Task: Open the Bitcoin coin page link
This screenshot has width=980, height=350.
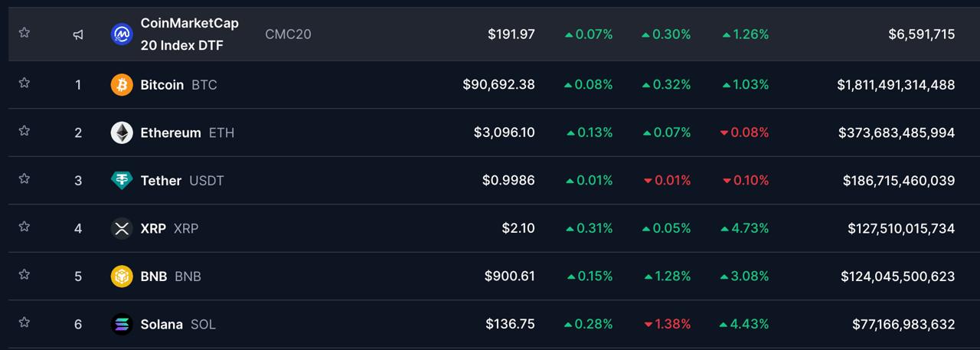Action: (x=162, y=85)
